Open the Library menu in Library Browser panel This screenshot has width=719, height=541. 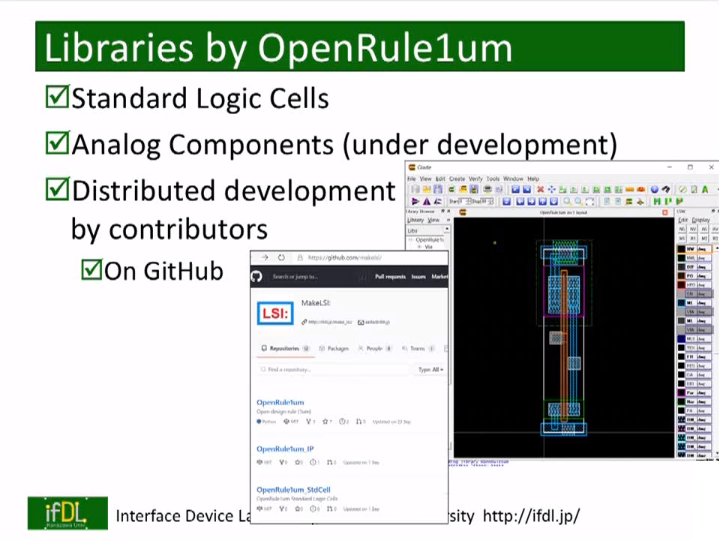click(415, 220)
